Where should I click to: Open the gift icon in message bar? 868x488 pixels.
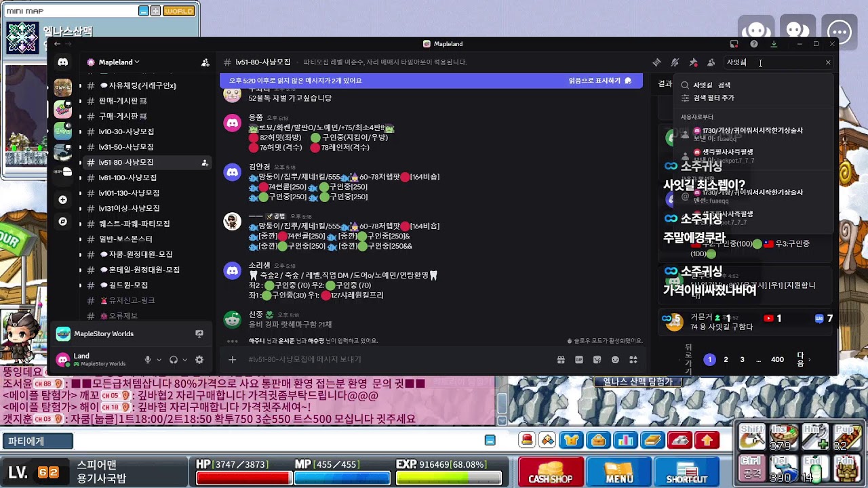[x=561, y=360]
